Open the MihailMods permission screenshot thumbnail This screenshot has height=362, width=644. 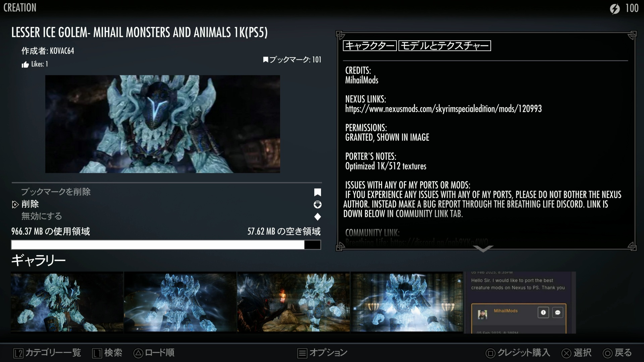pyautogui.click(x=520, y=302)
